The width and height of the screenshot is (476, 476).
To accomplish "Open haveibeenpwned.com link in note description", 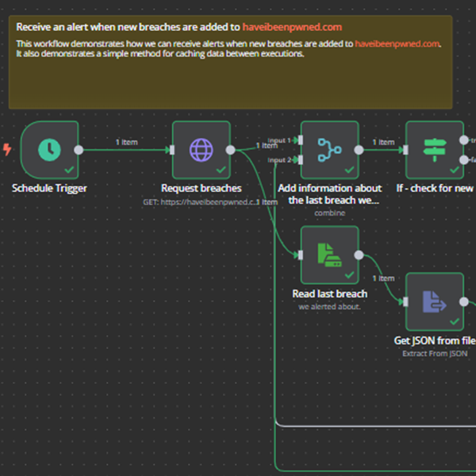I will [397, 44].
